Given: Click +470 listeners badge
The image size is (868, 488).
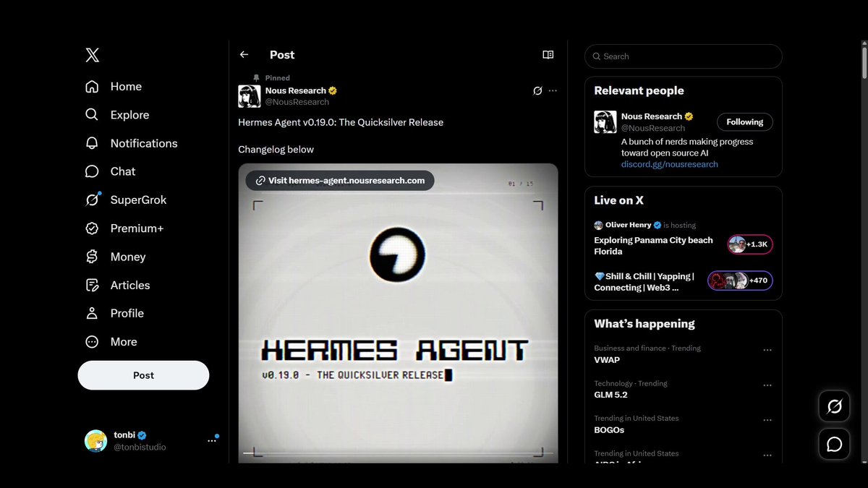Looking at the screenshot, I should pyautogui.click(x=740, y=281).
